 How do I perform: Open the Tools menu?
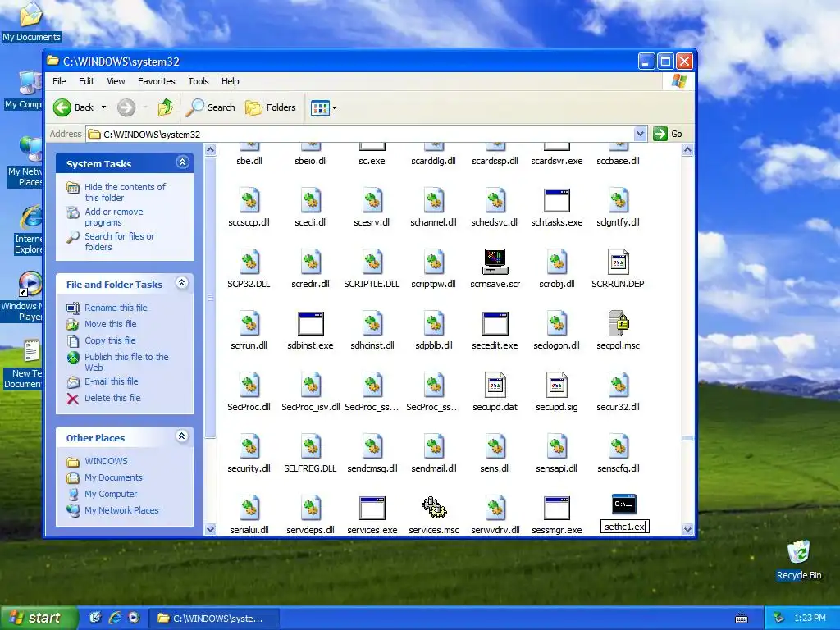pyautogui.click(x=199, y=81)
